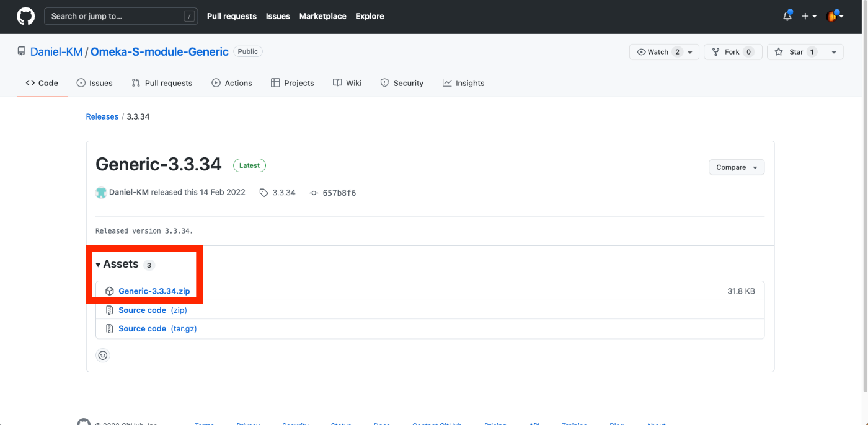This screenshot has height=425, width=868.
Task: Open the Actions tab
Action: (232, 83)
